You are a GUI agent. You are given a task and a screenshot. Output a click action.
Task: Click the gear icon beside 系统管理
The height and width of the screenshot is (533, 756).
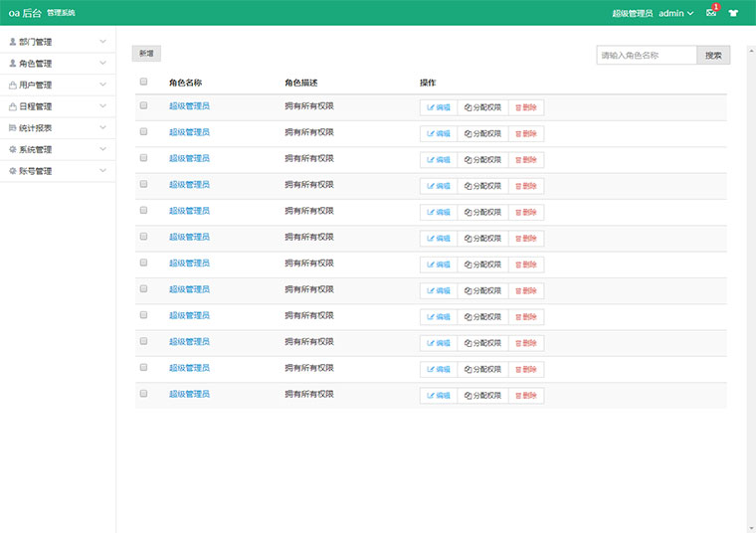coord(13,149)
